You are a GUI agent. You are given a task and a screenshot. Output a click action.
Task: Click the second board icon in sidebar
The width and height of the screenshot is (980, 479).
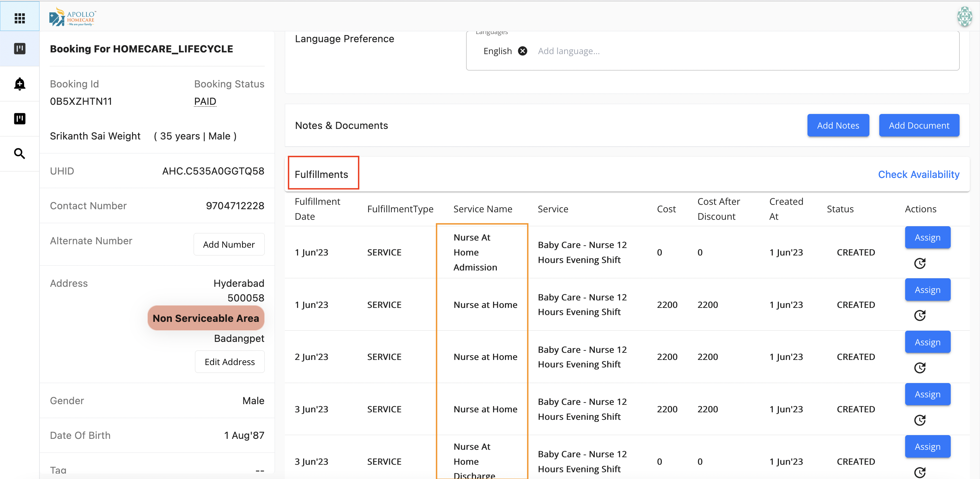(x=19, y=119)
